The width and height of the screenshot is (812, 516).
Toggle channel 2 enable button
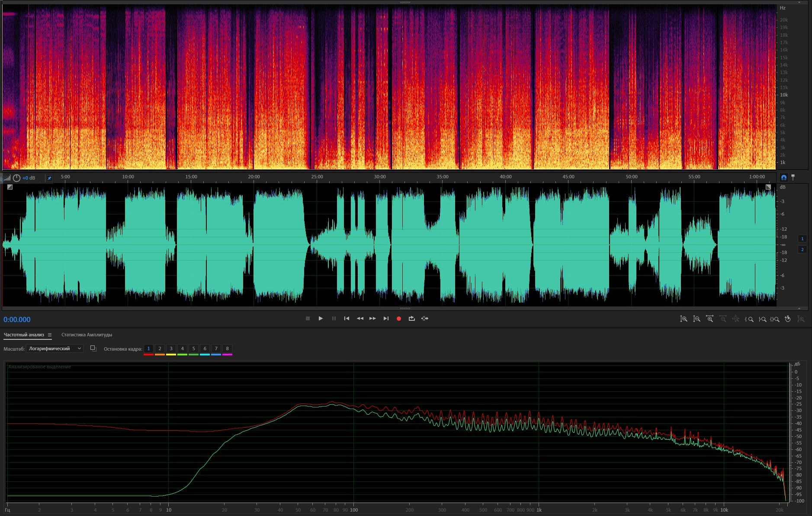click(802, 249)
